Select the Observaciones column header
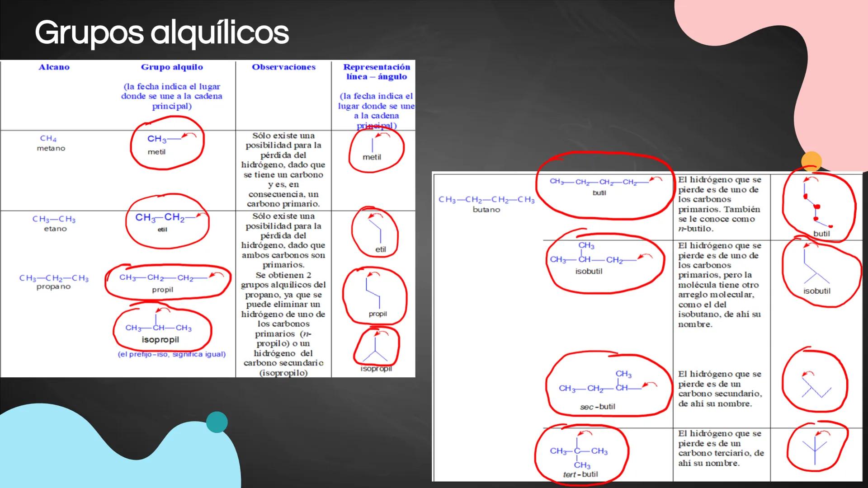Viewport: 868px width, 488px height. tap(283, 67)
